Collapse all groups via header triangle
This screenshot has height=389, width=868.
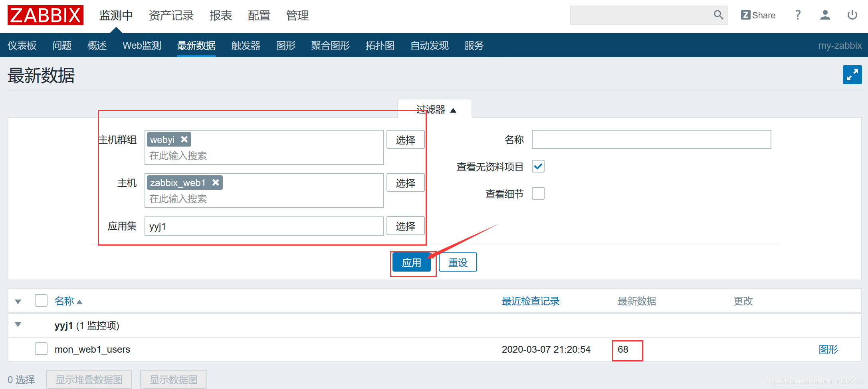(x=18, y=302)
